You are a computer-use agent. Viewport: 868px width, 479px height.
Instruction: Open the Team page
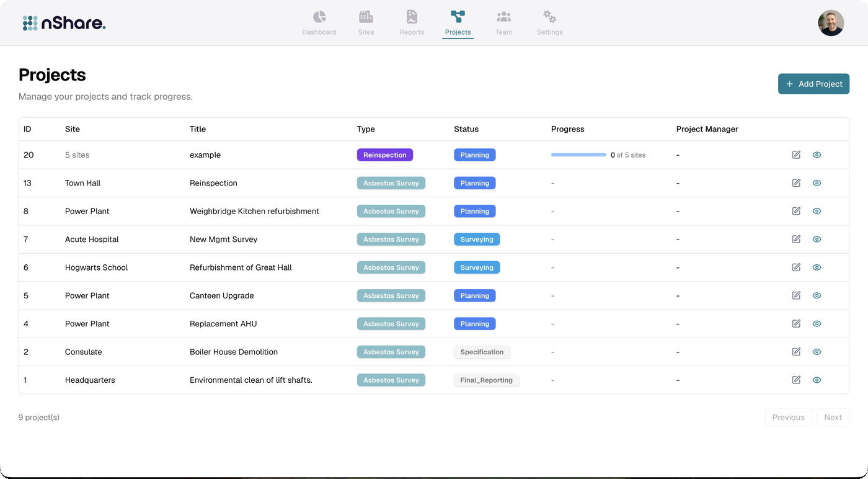point(503,24)
